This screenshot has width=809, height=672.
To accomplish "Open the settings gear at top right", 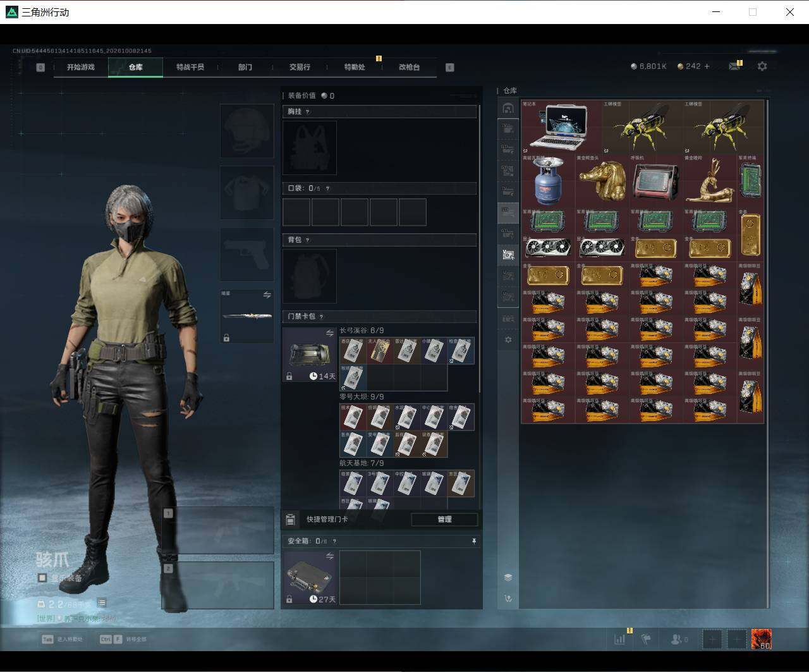I will [x=762, y=66].
